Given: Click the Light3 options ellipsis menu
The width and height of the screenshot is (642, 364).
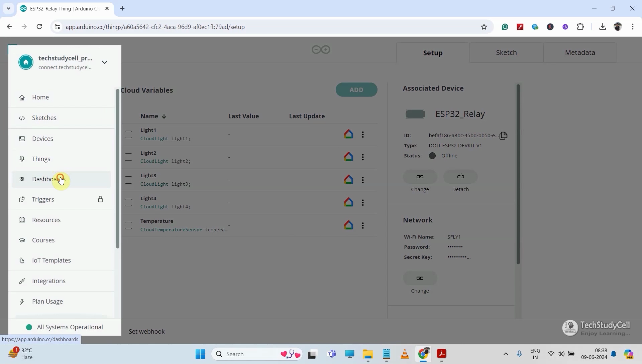Looking at the screenshot, I should coord(363,180).
